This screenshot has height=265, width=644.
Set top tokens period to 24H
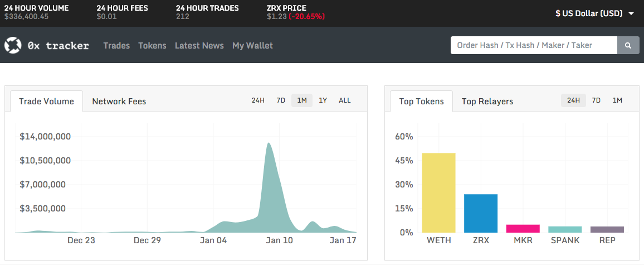click(573, 100)
